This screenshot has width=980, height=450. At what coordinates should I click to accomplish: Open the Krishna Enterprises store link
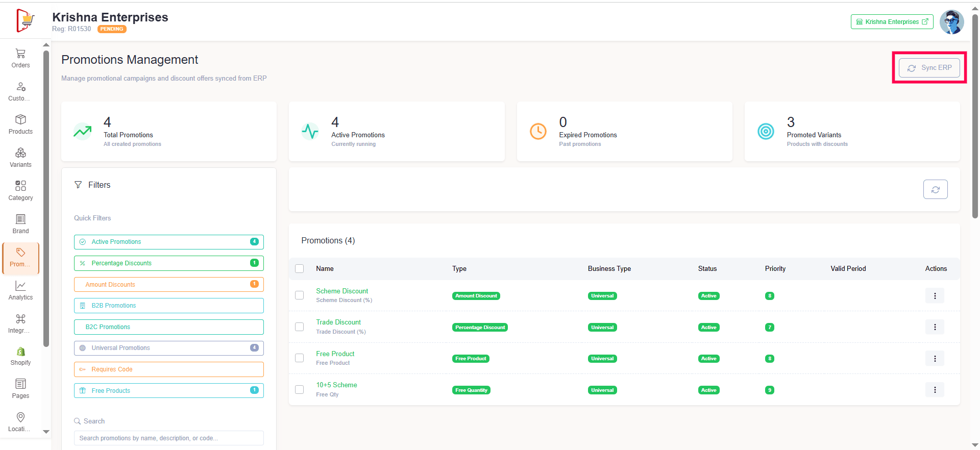tap(892, 22)
